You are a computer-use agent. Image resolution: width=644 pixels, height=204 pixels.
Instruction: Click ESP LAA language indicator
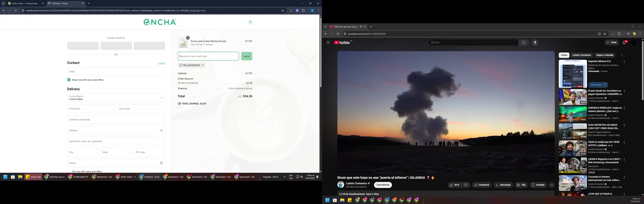(291, 177)
